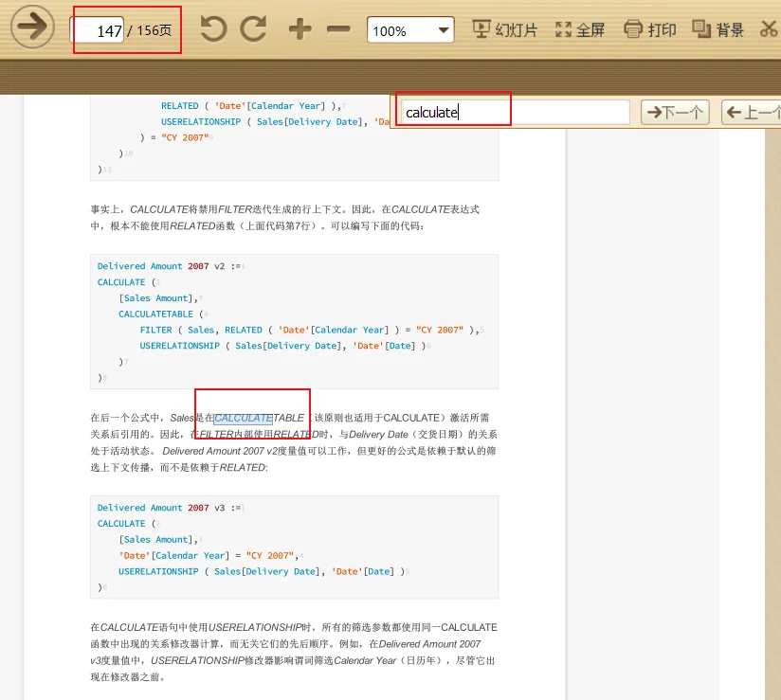Rotate the page counterclockwise
Image resolution: width=781 pixels, height=700 pixels.
coord(213,28)
